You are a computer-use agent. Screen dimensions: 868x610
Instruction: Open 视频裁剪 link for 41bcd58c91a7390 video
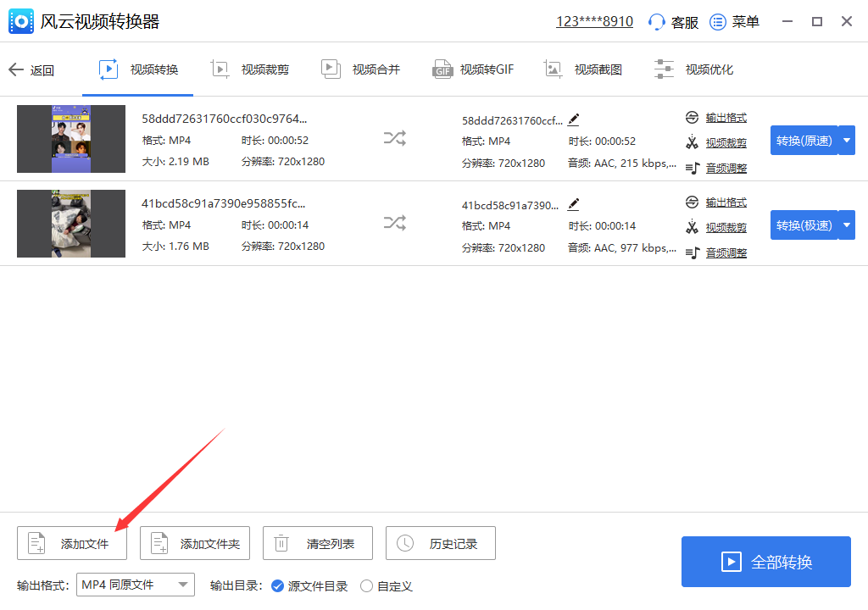[x=726, y=228]
